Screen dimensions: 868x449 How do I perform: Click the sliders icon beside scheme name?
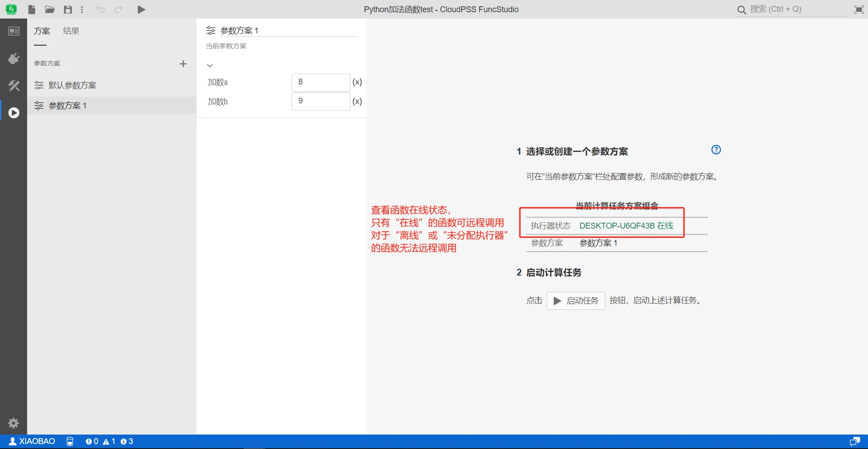[211, 31]
